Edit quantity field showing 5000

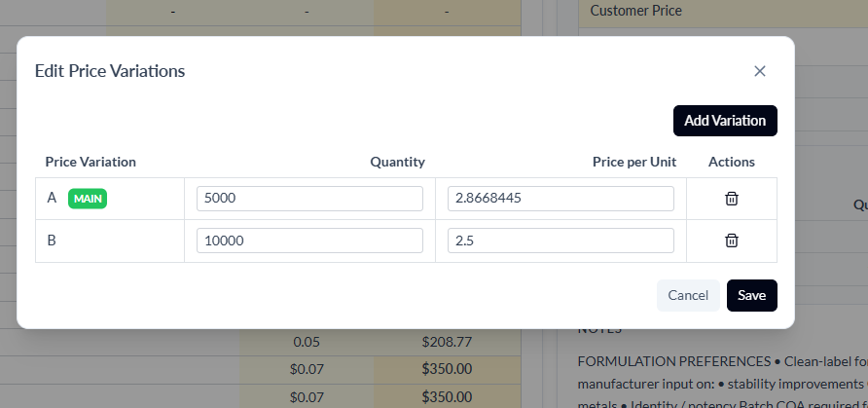pos(309,199)
